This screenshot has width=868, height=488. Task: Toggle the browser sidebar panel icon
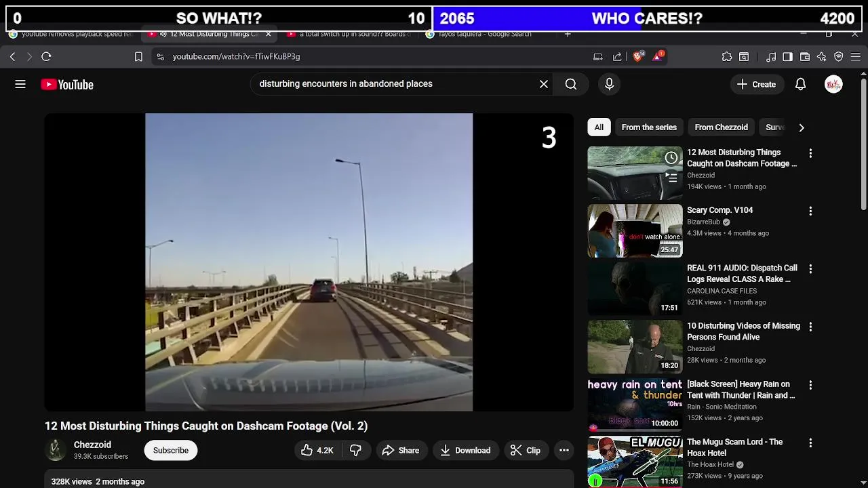tap(787, 57)
